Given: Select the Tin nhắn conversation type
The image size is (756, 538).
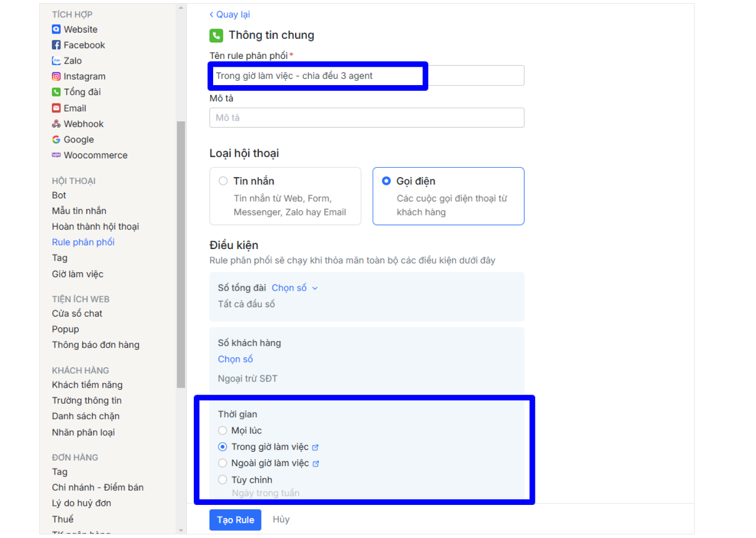Looking at the screenshot, I should click(223, 181).
